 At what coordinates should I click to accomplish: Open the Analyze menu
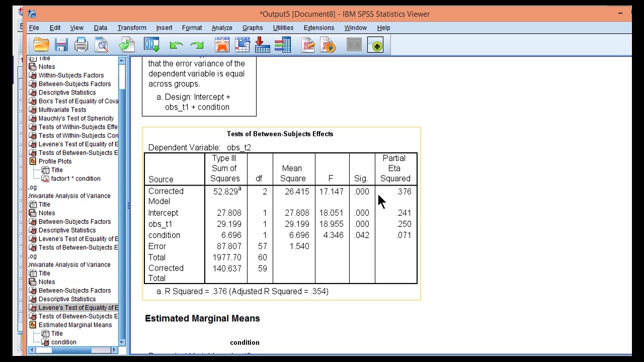222,28
